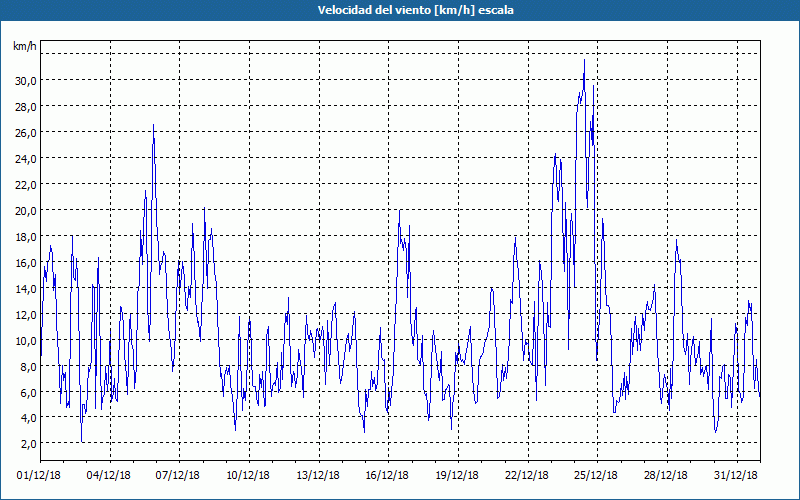Click the 31/12/18 date label
800x500 pixels.
tap(736, 476)
